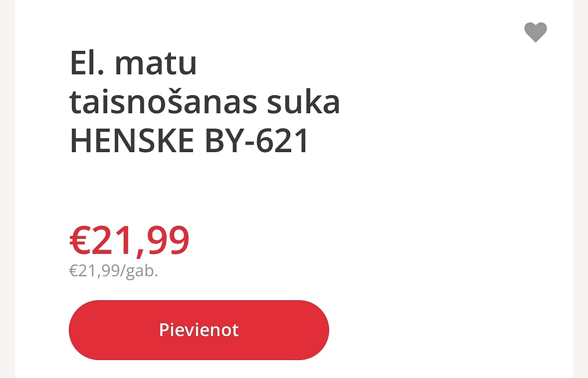Click the rounded right edge of Pievienot button
This screenshot has width=588, height=378.
coord(317,330)
